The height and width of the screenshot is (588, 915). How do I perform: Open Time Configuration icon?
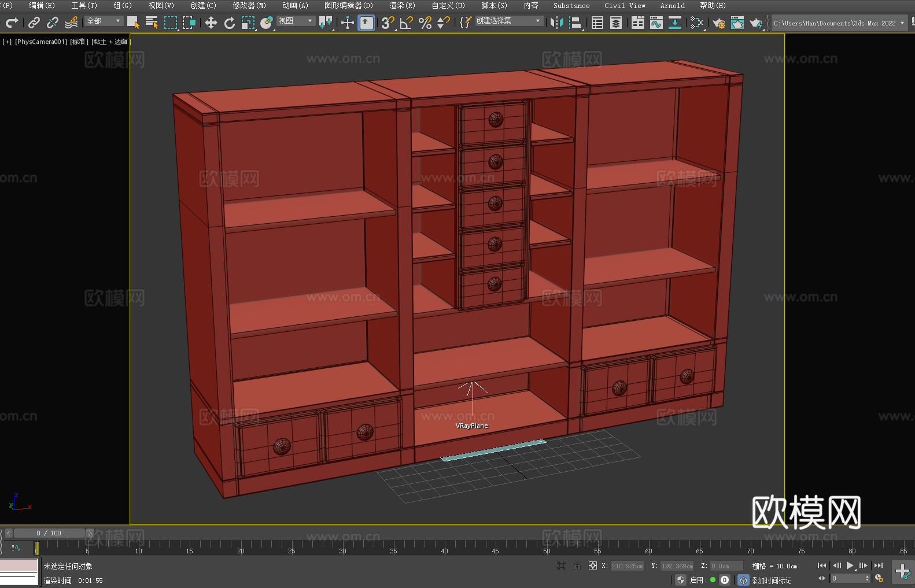pyautogui.click(x=879, y=578)
